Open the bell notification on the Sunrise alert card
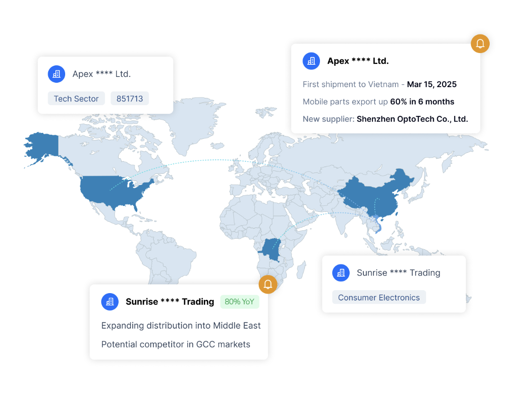Screen dimensions: 532x408 coord(267,284)
